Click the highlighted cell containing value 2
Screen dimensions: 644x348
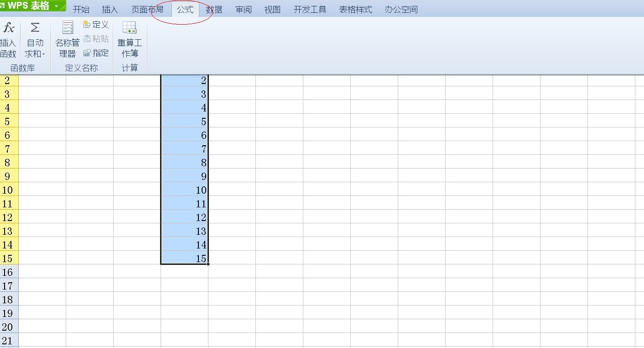click(x=185, y=80)
